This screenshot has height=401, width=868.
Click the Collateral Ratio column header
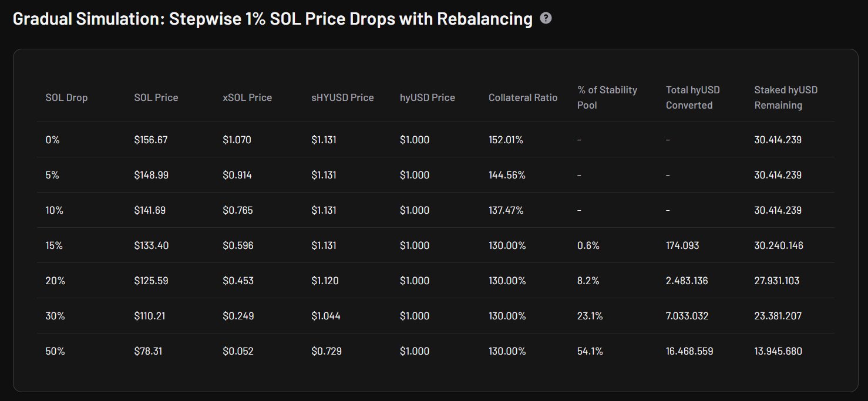(523, 97)
